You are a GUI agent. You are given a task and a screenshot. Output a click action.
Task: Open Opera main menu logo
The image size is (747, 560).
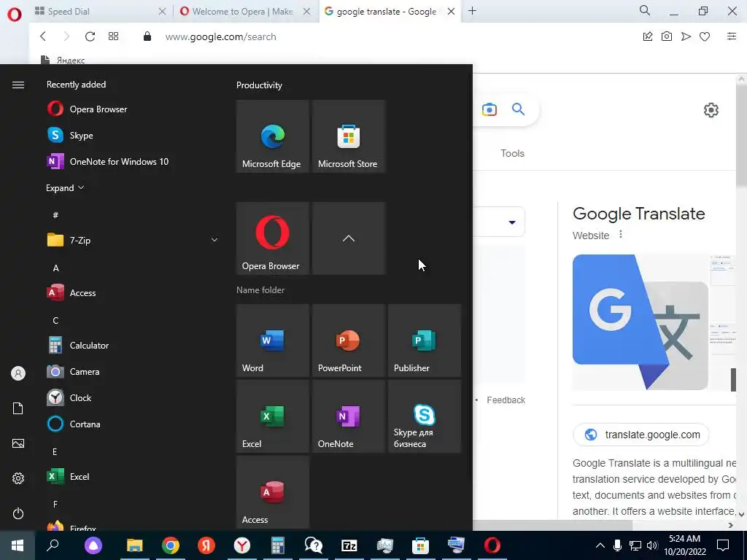[x=15, y=15]
